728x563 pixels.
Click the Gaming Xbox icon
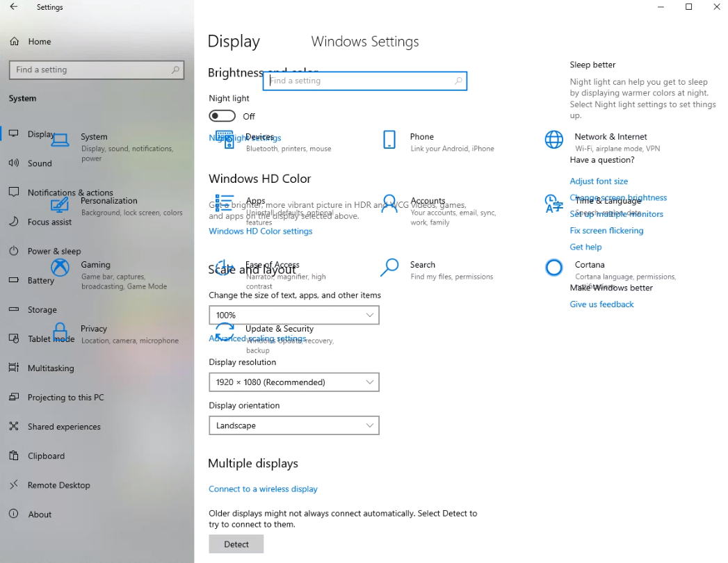click(60, 268)
